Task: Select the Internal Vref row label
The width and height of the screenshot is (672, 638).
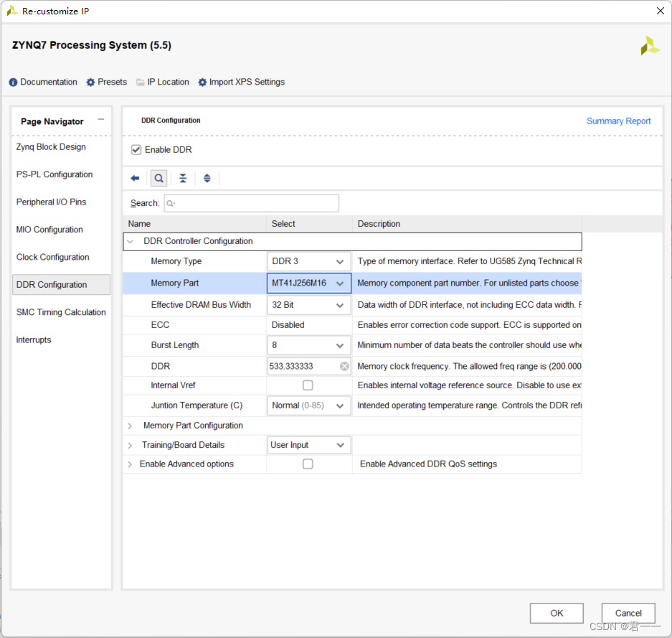Action: coord(173,385)
